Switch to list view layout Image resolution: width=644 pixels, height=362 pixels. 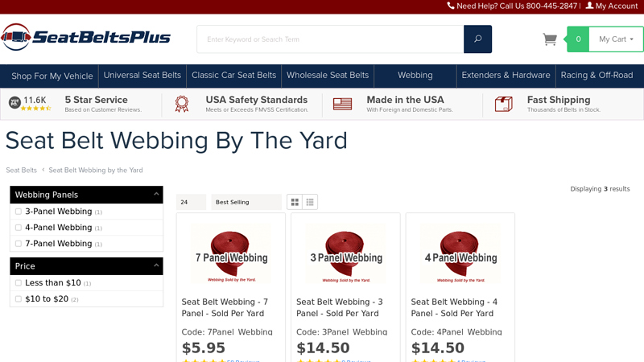[310, 202]
